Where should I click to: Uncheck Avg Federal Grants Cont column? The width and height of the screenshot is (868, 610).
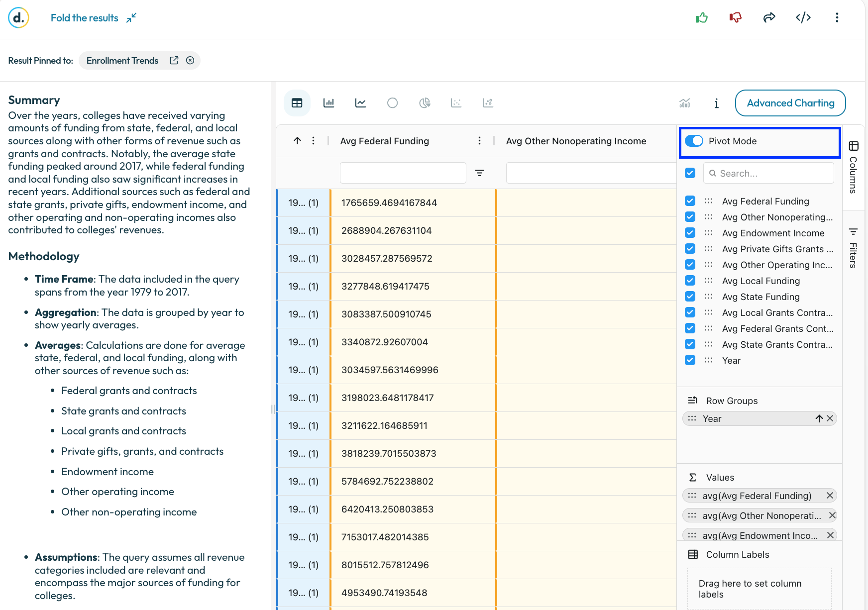(x=690, y=328)
